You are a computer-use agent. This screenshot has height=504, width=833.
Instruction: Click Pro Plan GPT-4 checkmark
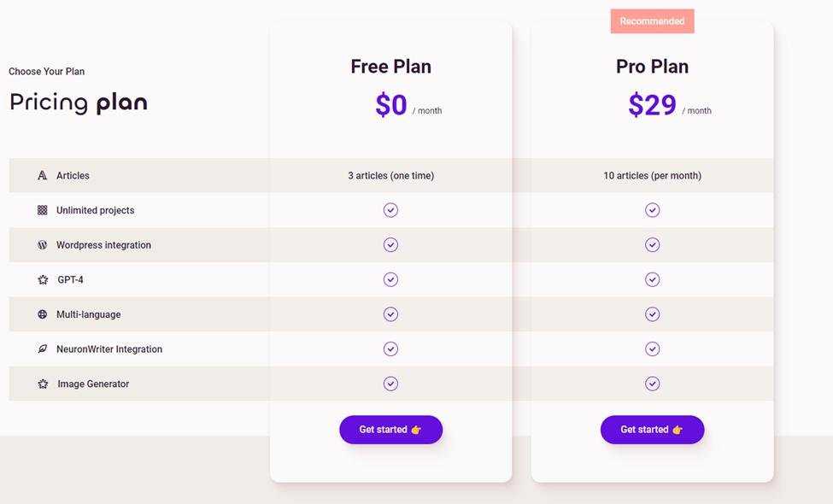point(652,279)
